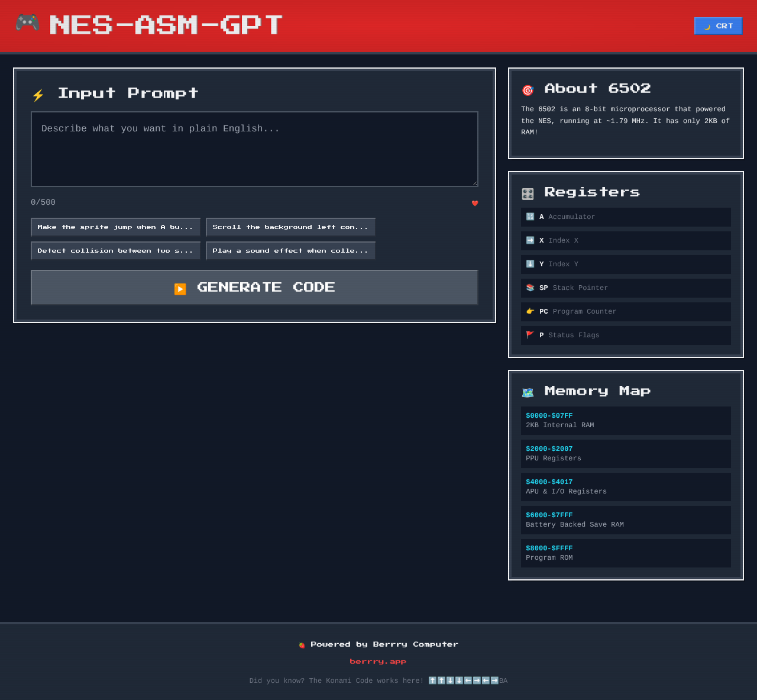The width and height of the screenshot is (757, 700).
Task: Click the GENERATE CODE button
Action: tap(254, 287)
